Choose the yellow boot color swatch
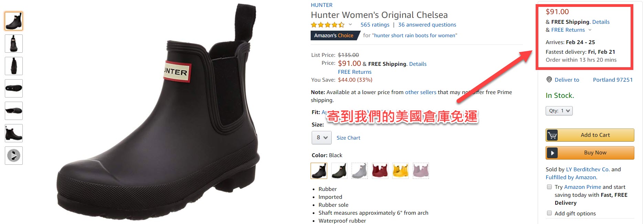This screenshot has width=644, height=224. coord(400,171)
